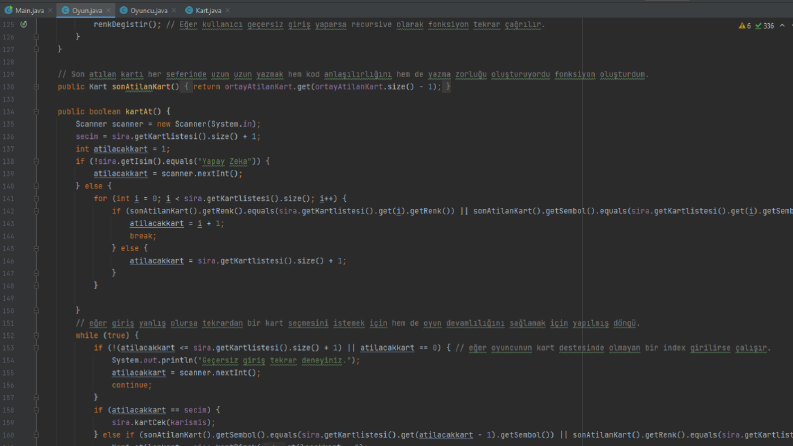This screenshot has width=793, height=446.
Task: Close the Kart.java tab
Action: 228,10
